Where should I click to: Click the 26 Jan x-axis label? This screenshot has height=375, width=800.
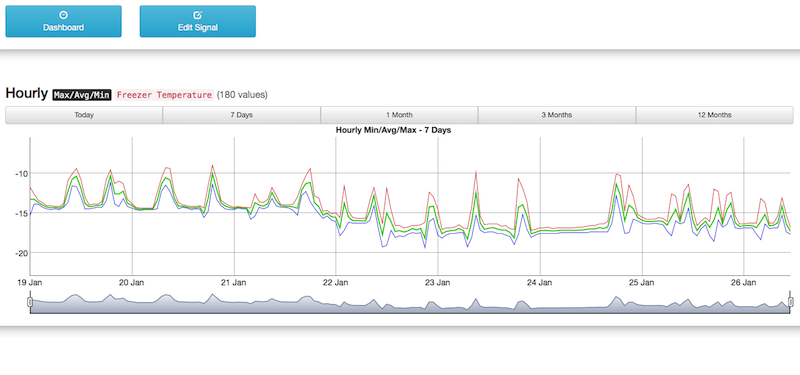(x=743, y=283)
